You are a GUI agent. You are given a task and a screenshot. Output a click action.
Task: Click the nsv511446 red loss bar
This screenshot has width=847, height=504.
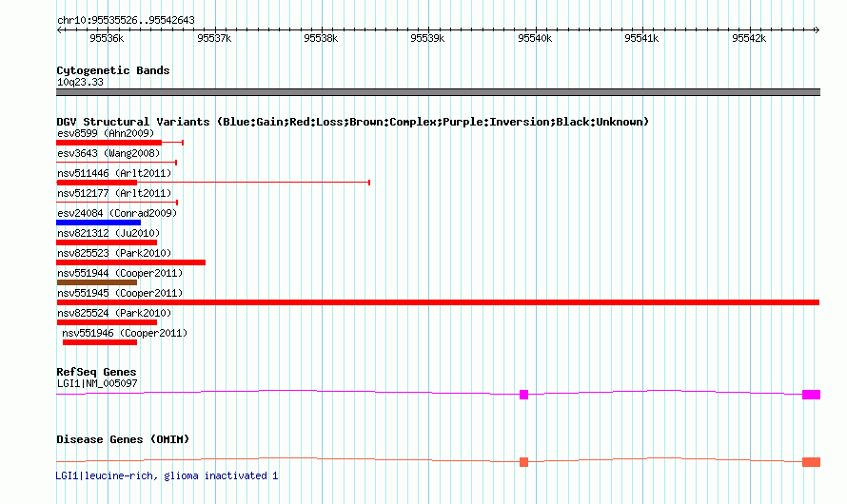click(x=97, y=183)
